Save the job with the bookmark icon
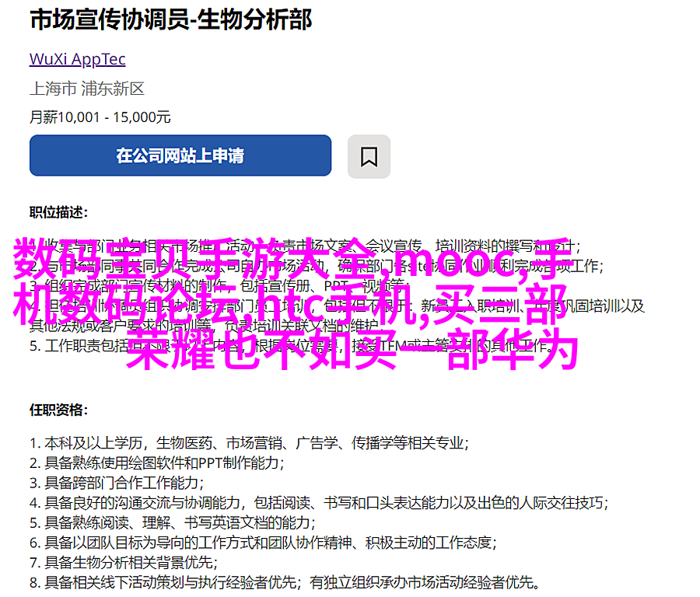This screenshot has width=700, height=597. 369,156
